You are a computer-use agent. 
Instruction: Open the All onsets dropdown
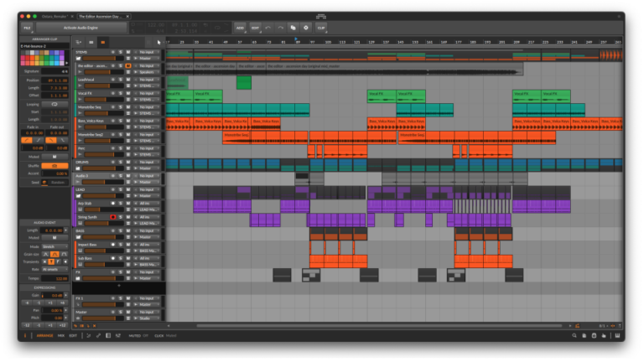(55, 269)
